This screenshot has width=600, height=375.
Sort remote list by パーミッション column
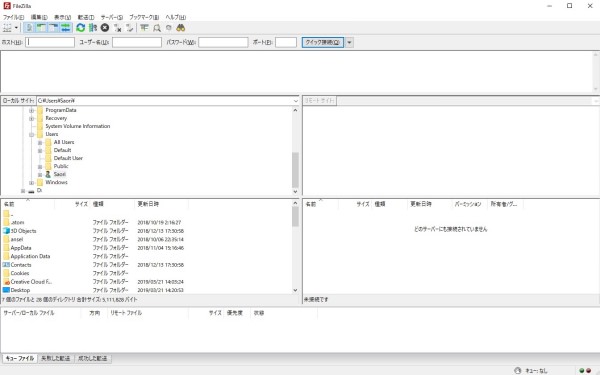point(468,204)
